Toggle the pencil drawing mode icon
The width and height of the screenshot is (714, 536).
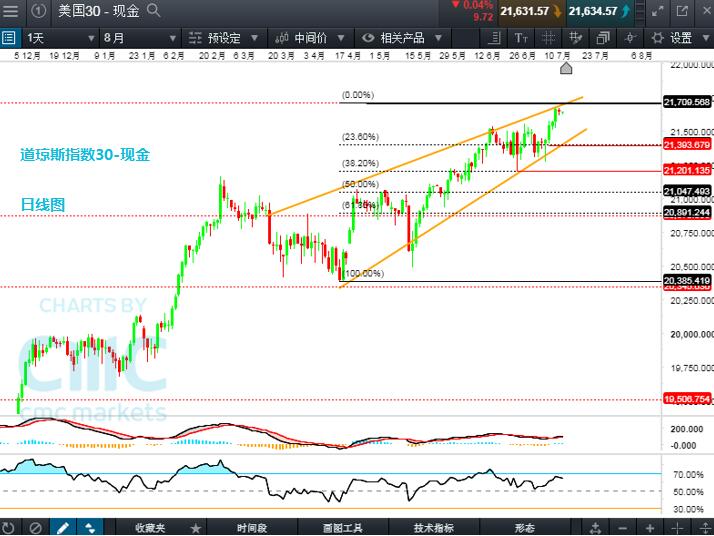coord(62,527)
